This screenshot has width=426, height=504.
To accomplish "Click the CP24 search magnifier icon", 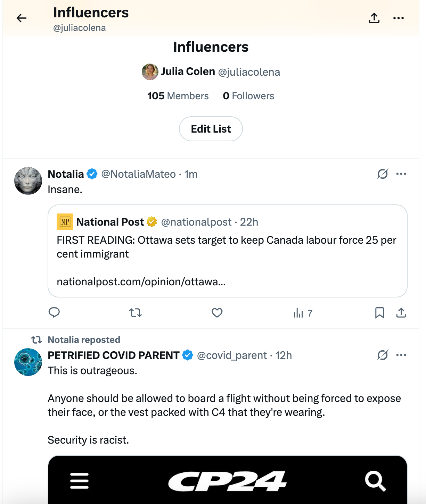I will pos(375,481).
